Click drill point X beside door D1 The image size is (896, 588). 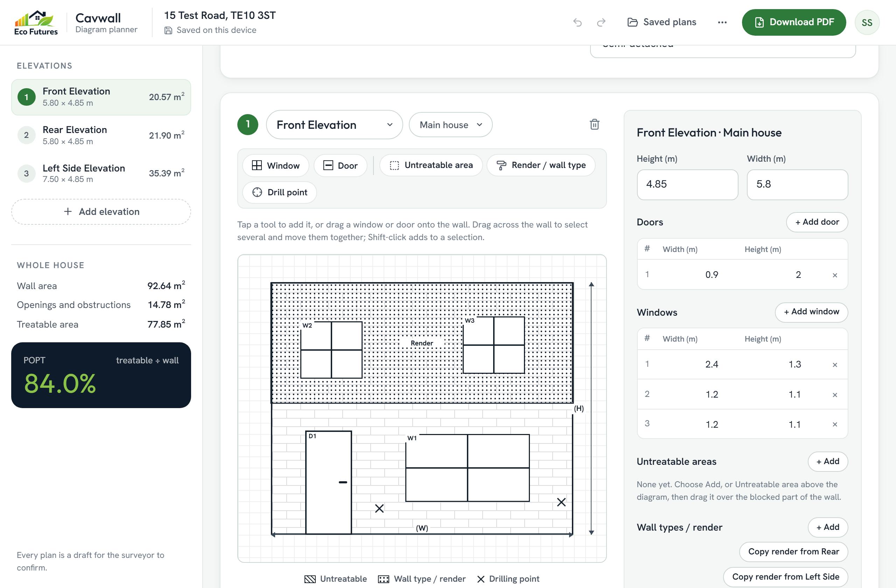(379, 508)
